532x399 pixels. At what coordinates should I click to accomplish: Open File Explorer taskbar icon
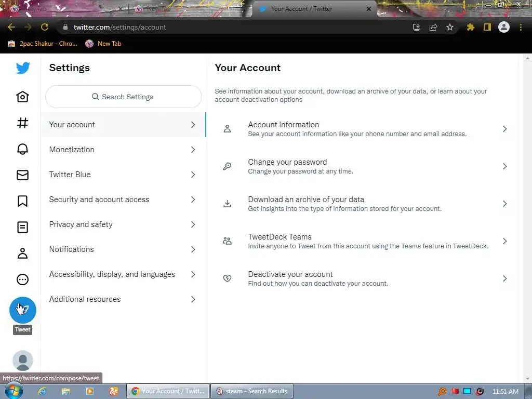(66, 391)
